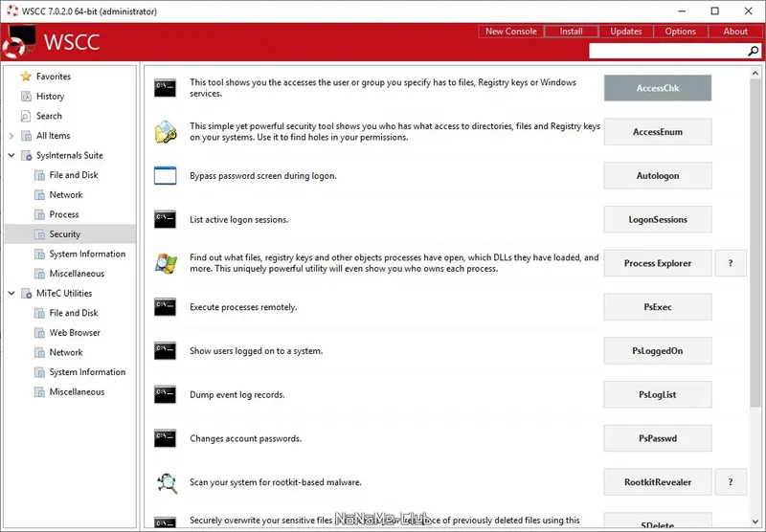766x532 pixels.
Task: Select File and Disk under MiTeC Utilities
Action: tap(74, 313)
